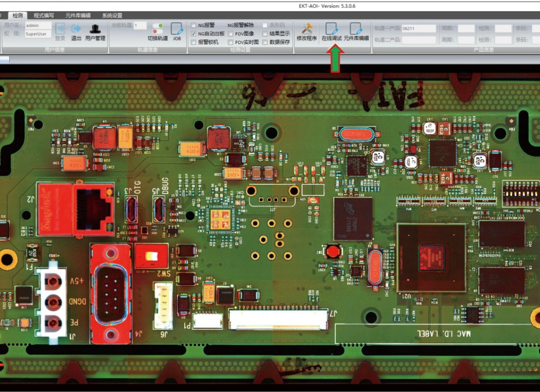Click the 检测 input field in the 轨道一产品 row
The width and height of the screenshot is (540, 392).
[503, 29]
